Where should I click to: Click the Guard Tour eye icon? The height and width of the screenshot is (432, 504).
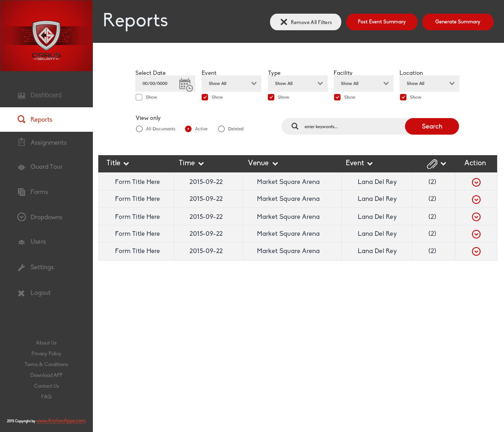pyautogui.click(x=22, y=167)
